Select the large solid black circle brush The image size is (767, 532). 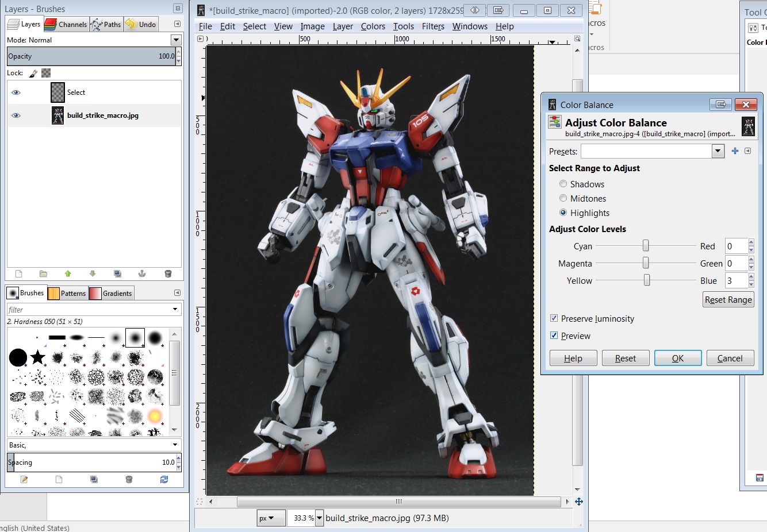[18, 357]
